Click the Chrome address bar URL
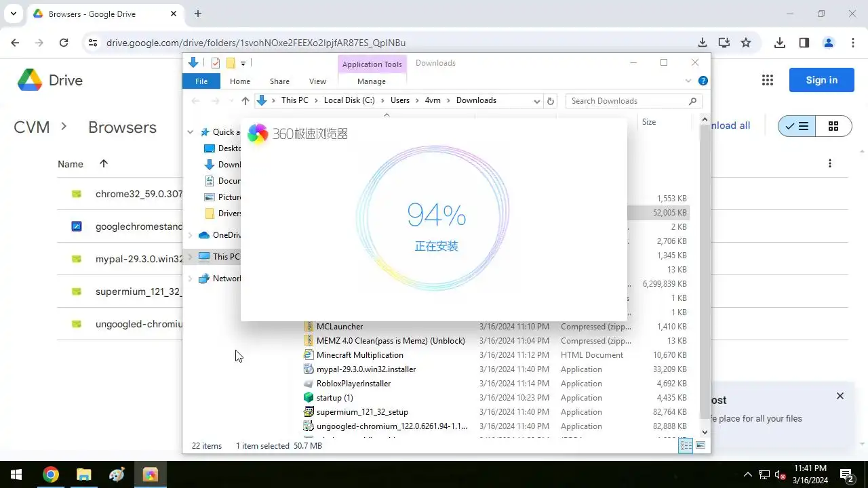Screen dimensions: 868x488 [x=256, y=43]
